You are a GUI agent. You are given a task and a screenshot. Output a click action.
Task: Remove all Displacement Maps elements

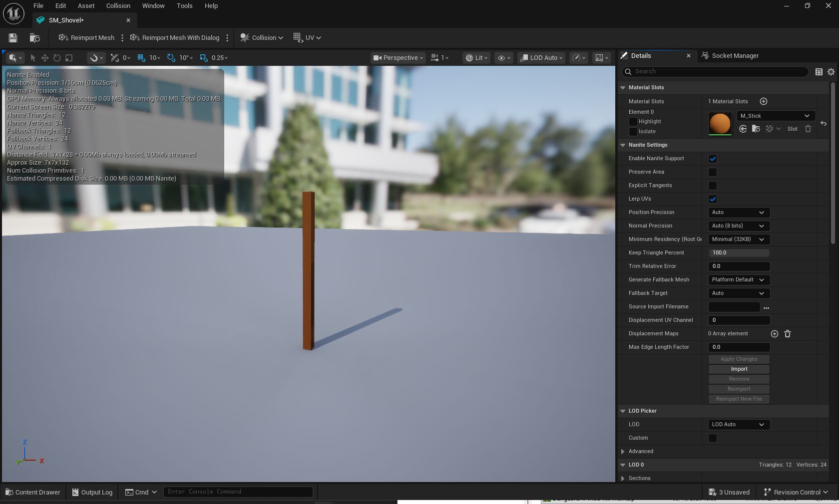(x=788, y=334)
